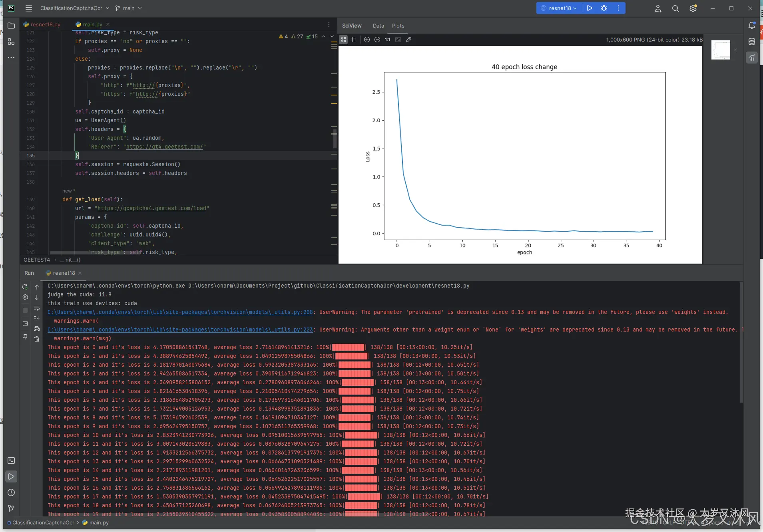Rerun resnet18 in the Run panel
This screenshot has height=532, width=763.
pyautogui.click(x=25, y=287)
